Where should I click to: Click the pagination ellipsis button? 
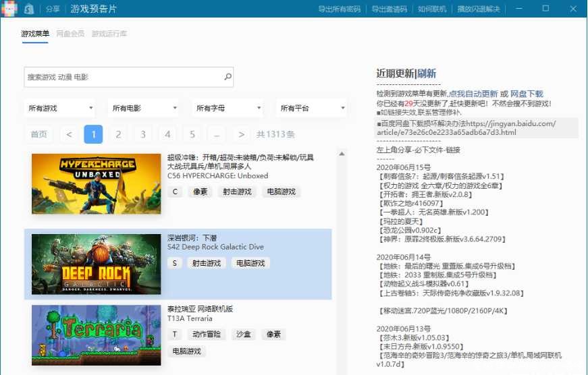(217, 134)
